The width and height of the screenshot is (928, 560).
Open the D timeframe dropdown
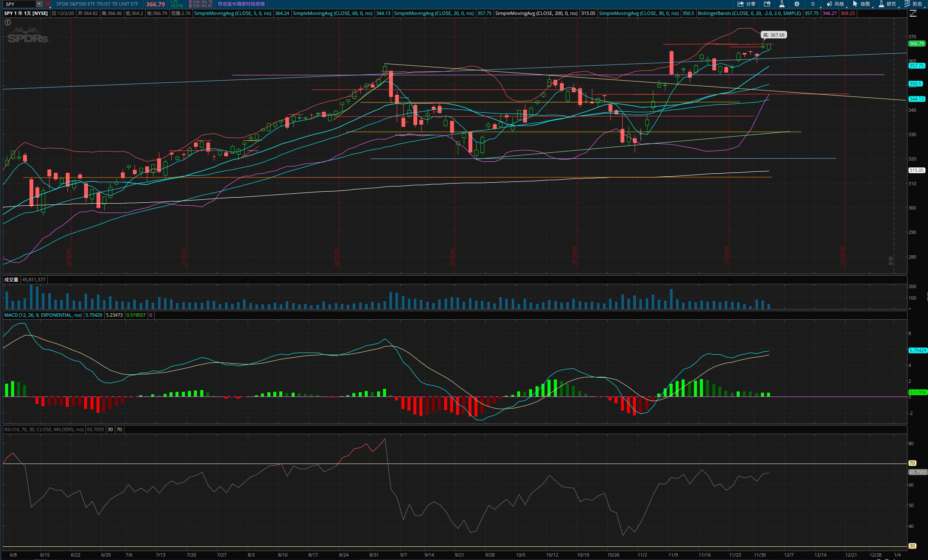point(813,4)
